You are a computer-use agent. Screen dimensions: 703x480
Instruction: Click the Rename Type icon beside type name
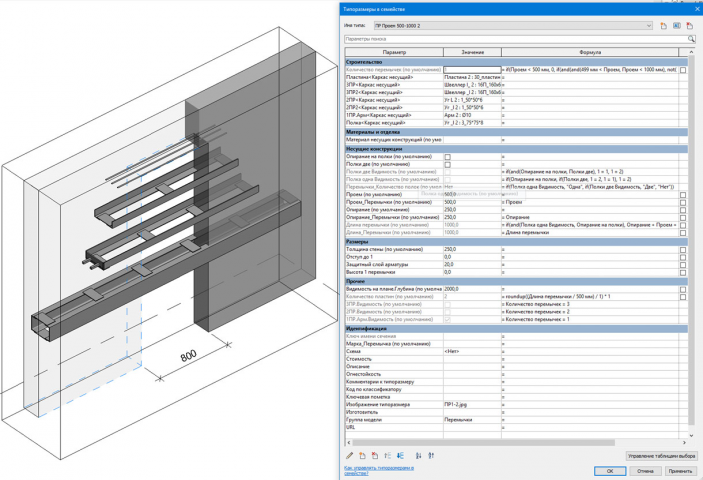point(677,26)
